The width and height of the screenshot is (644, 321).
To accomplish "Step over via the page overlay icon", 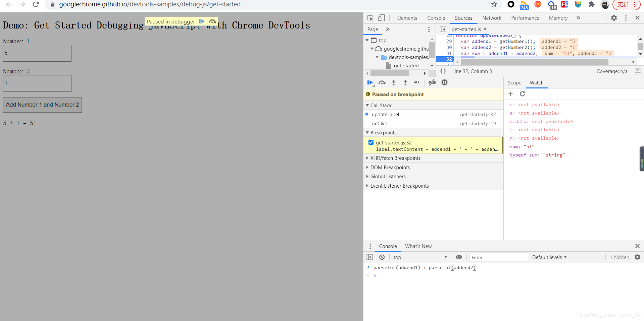I will coord(212,21).
